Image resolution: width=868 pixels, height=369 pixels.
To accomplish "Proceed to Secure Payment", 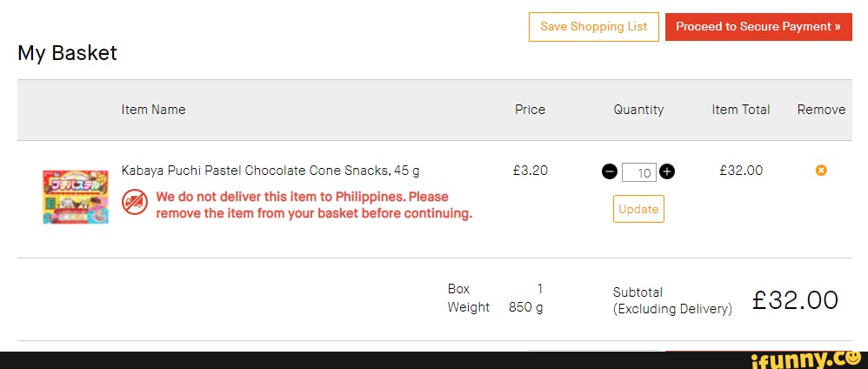I will pyautogui.click(x=758, y=27).
